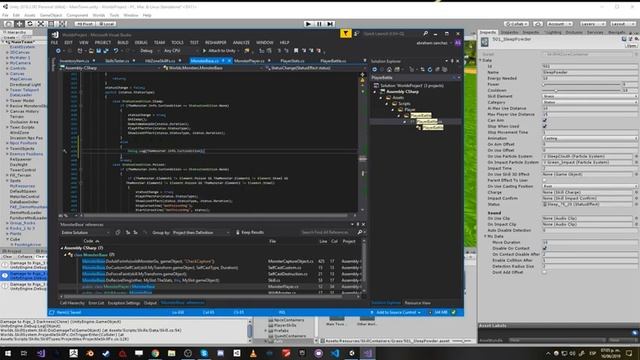The height and width of the screenshot is (360, 640).
Task: Click the File Explorer icon in taskbar
Action: pyautogui.click(x=171, y=353)
